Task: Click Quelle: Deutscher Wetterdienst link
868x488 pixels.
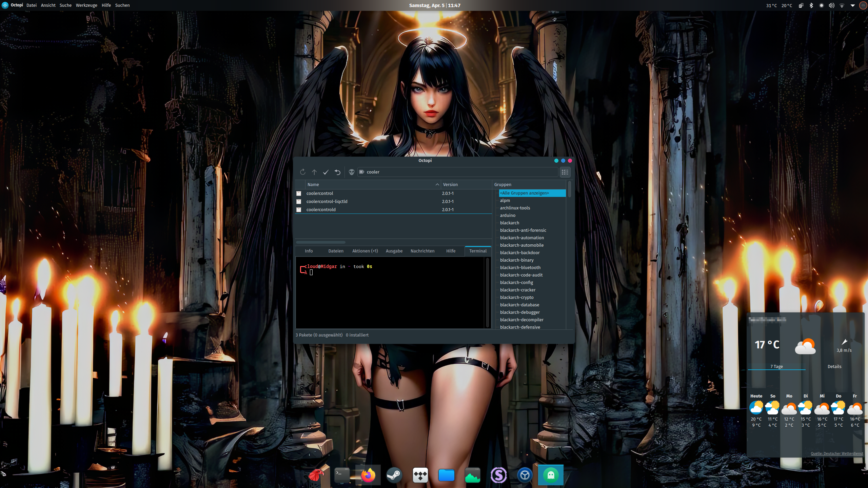Action: [x=836, y=453]
